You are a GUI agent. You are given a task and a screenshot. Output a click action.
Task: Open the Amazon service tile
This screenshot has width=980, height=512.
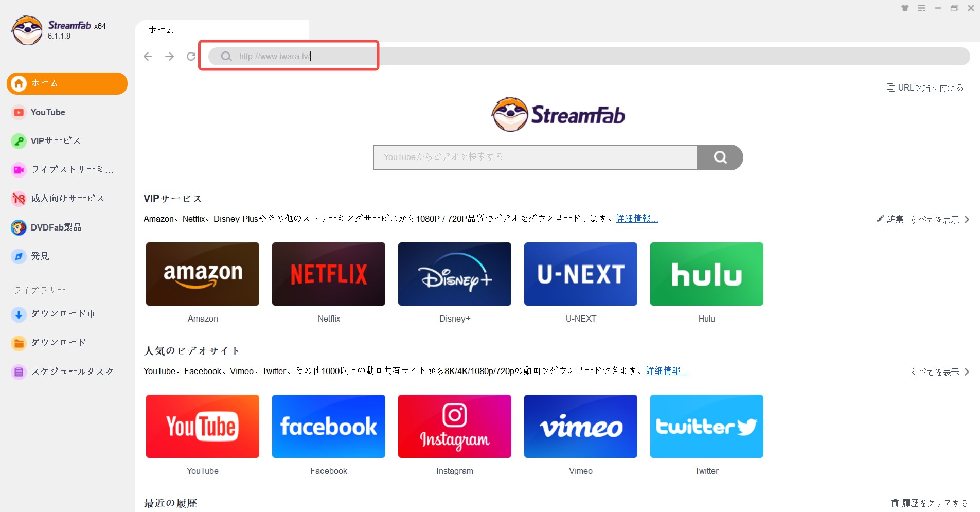click(x=203, y=274)
